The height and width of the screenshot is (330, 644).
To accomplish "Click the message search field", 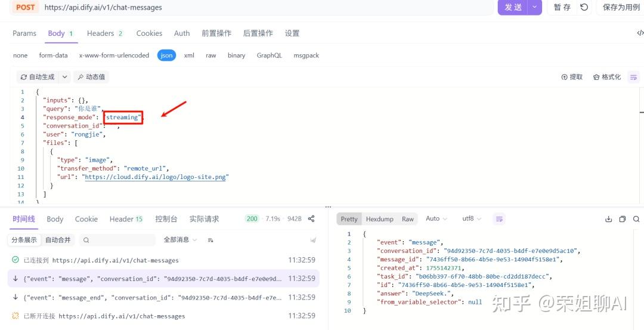I will [x=117, y=239].
